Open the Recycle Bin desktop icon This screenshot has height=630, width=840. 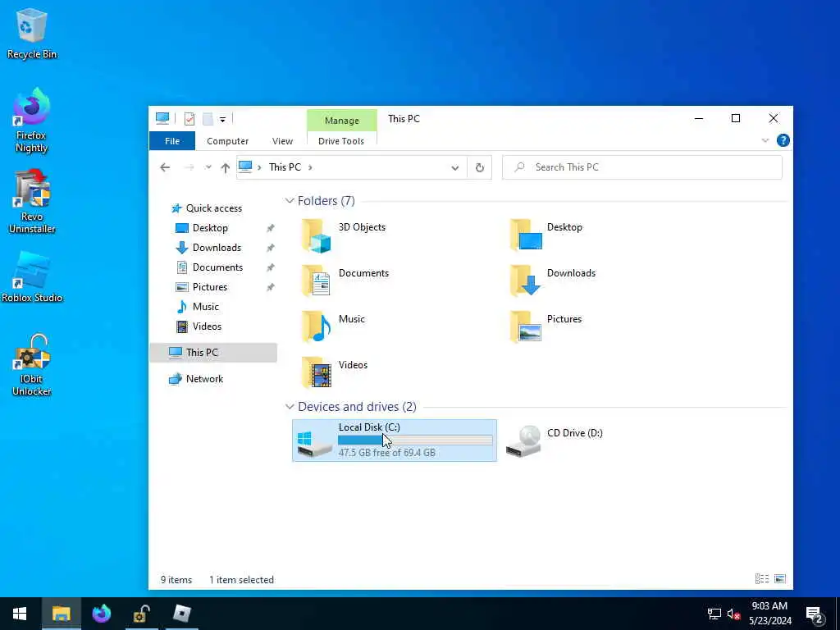click(32, 34)
